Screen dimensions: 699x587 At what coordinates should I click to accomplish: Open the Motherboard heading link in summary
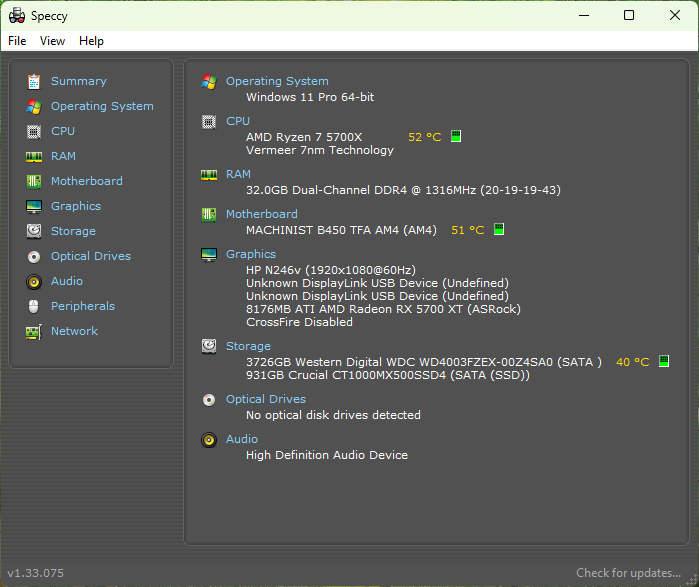[x=262, y=214]
